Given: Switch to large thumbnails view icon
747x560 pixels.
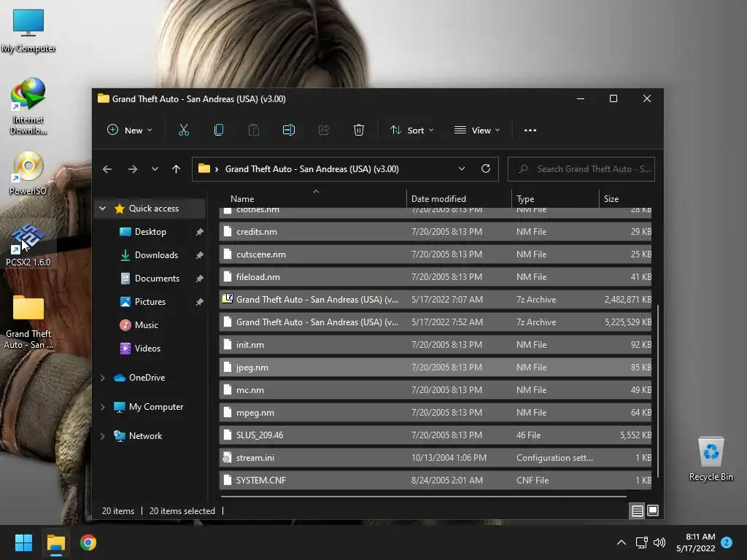Looking at the screenshot, I should click(653, 510).
